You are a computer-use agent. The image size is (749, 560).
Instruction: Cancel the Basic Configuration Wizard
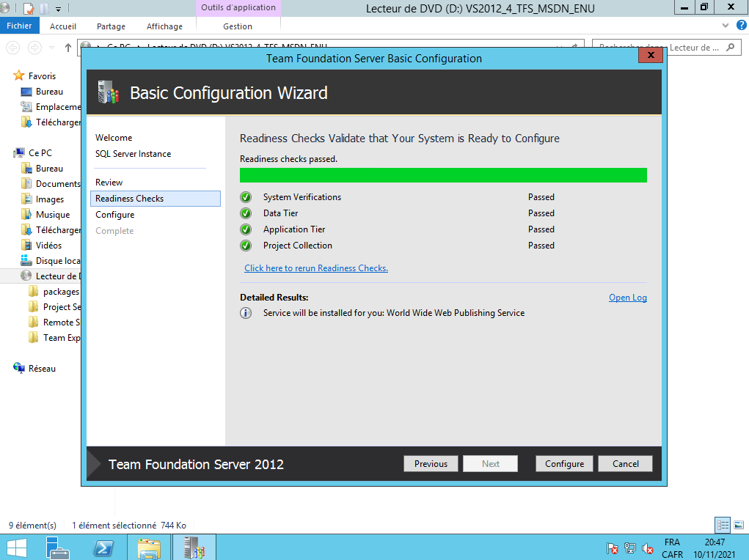[x=625, y=464]
